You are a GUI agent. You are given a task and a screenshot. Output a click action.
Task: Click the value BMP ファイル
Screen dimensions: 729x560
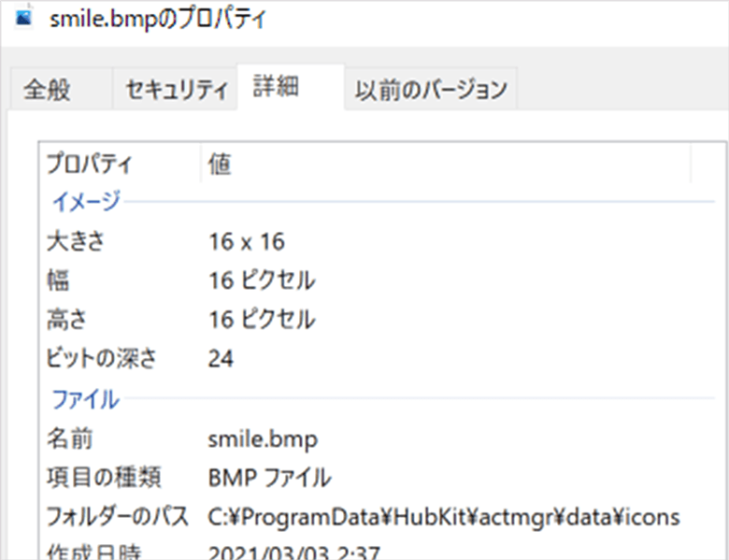[x=270, y=477]
